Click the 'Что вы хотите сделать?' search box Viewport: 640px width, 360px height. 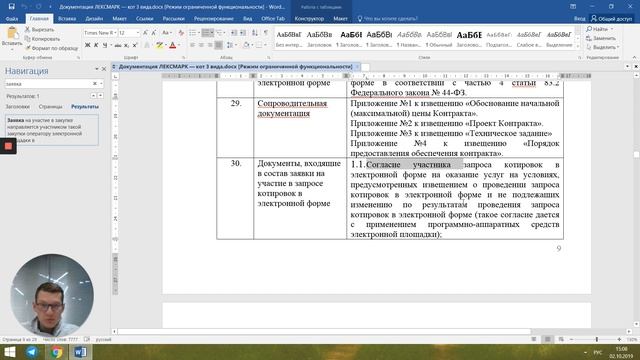click(x=387, y=19)
